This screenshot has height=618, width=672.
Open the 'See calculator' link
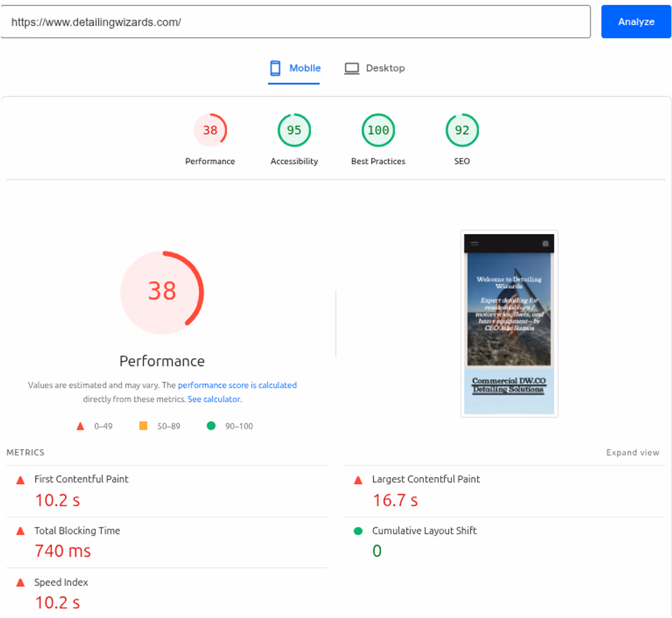click(214, 399)
